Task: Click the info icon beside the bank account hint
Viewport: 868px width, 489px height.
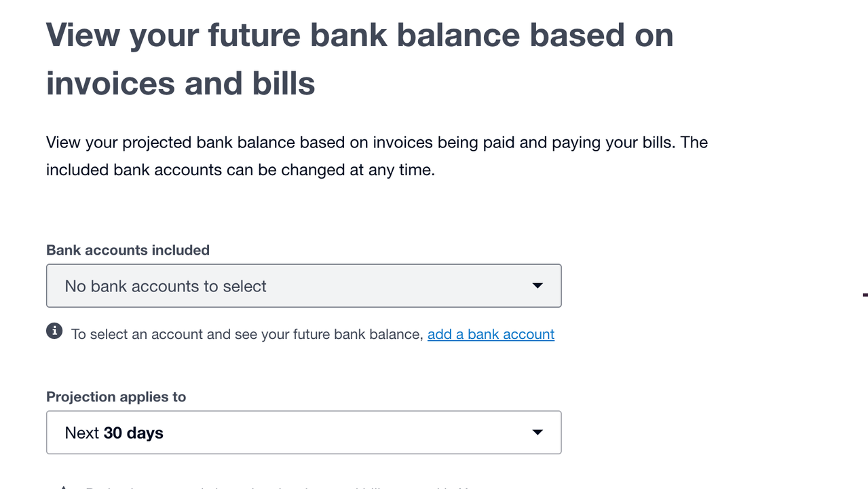Action: pyautogui.click(x=54, y=331)
